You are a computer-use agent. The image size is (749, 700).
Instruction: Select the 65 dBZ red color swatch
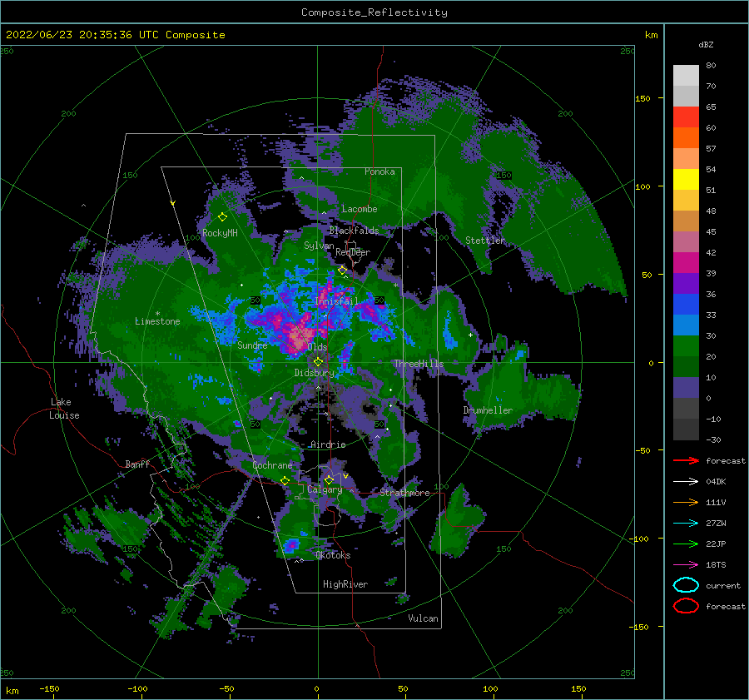point(686,117)
